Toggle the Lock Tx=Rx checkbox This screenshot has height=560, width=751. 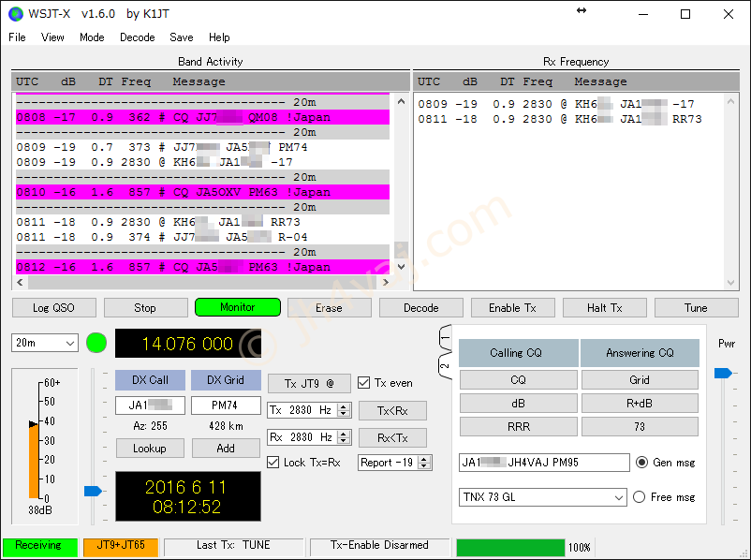[x=273, y=463]
